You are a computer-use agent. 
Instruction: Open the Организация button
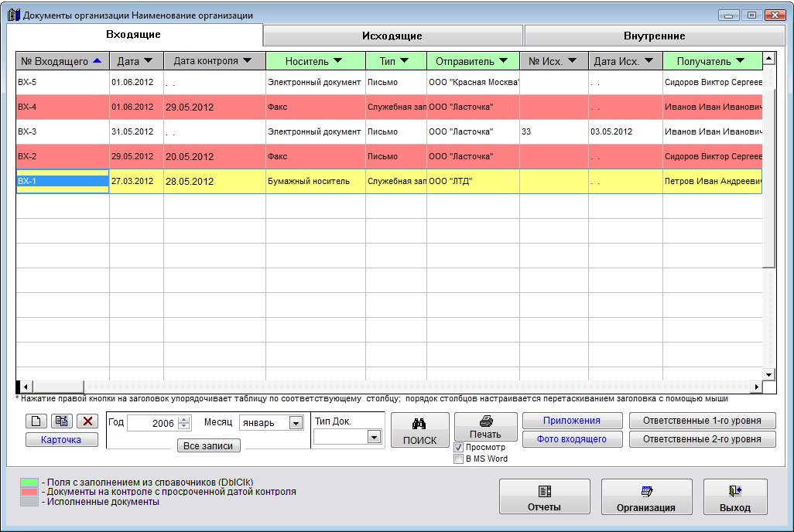(x=646, y=496)
